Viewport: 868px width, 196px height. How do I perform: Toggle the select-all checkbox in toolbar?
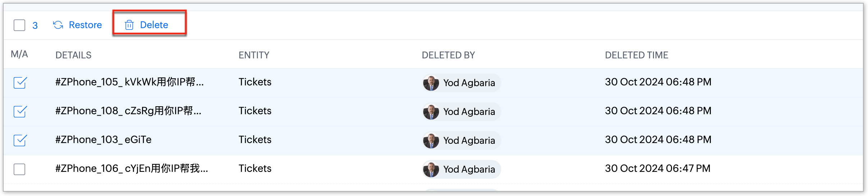(x=19, y=25)
